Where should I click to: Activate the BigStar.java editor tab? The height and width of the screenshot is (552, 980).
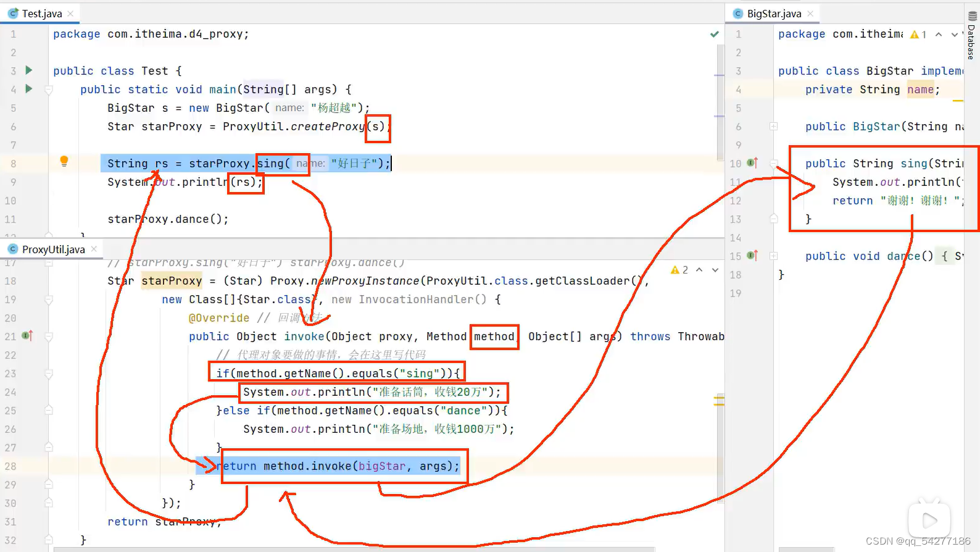(773, 14)
